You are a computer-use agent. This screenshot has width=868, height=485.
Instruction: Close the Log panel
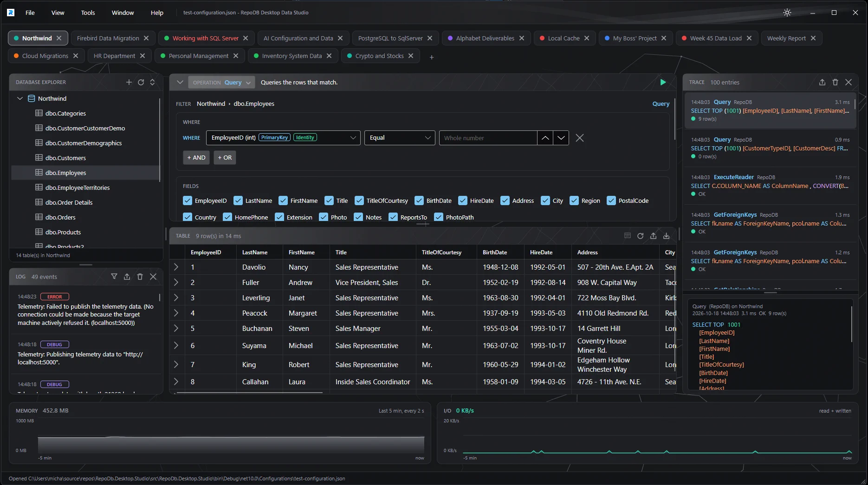point(153,277)
